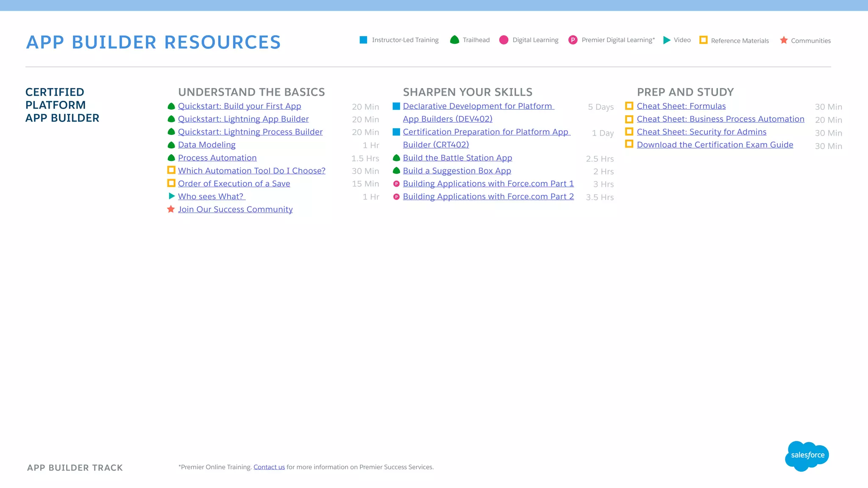
Task: Click the pink P icon beside Force.com Part 2
Action: [x=396, y=197]
